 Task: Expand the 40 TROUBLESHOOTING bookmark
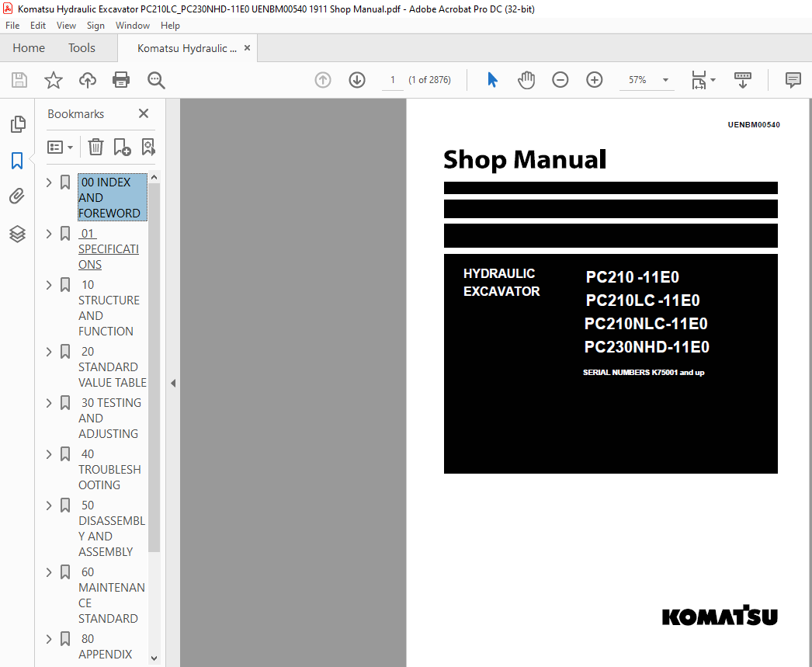(x=49, y=454)
